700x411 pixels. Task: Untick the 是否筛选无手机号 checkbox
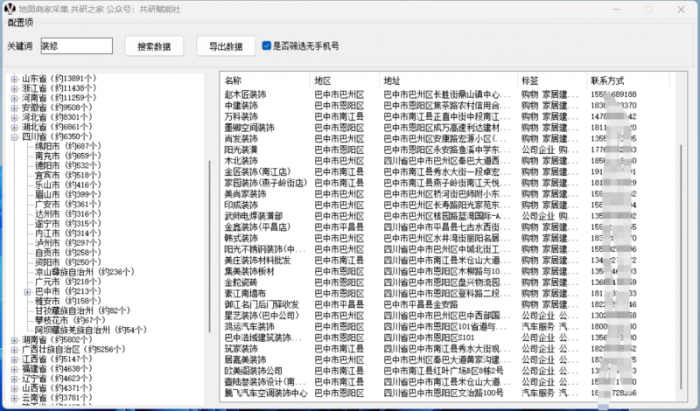[x=267, y=46]
